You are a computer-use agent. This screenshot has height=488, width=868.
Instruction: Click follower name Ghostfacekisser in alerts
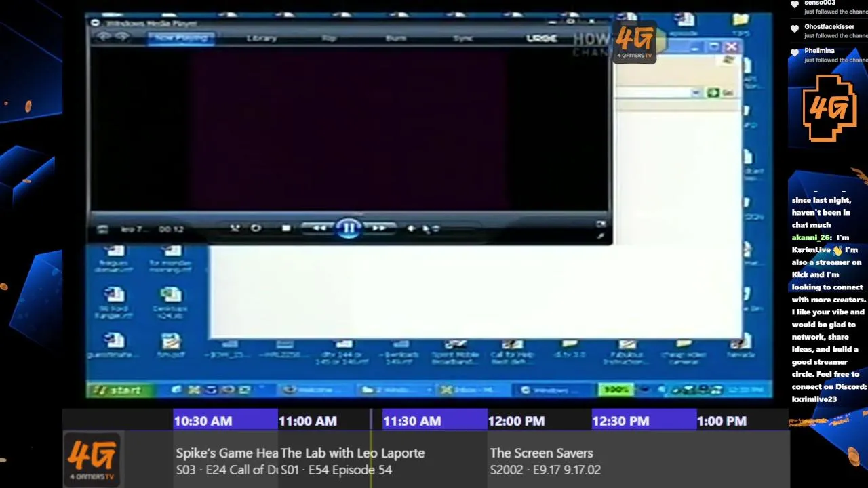coord(829,27)
